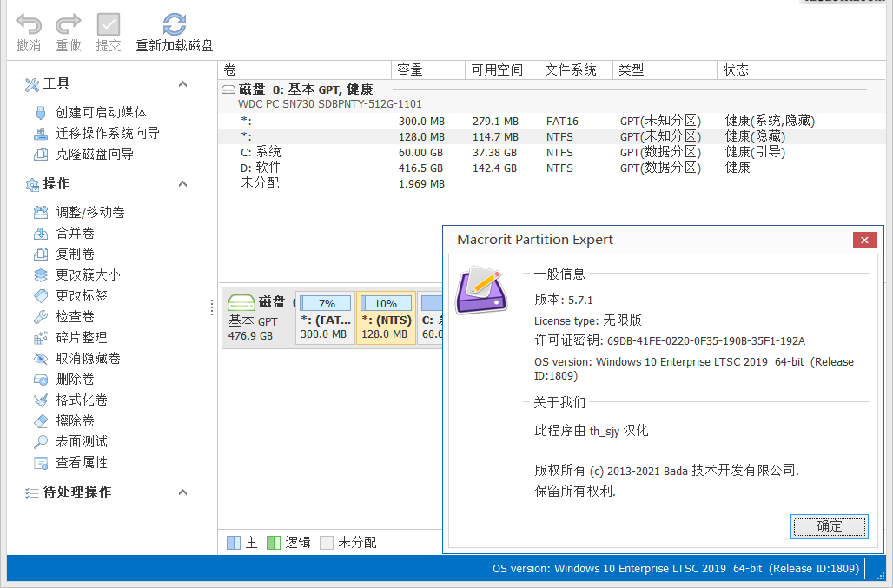Image resolution: width=893 pixels, height=588 pixels.
Task: Click the gray 未分配 legend swatch
Action: click(327, 543)
